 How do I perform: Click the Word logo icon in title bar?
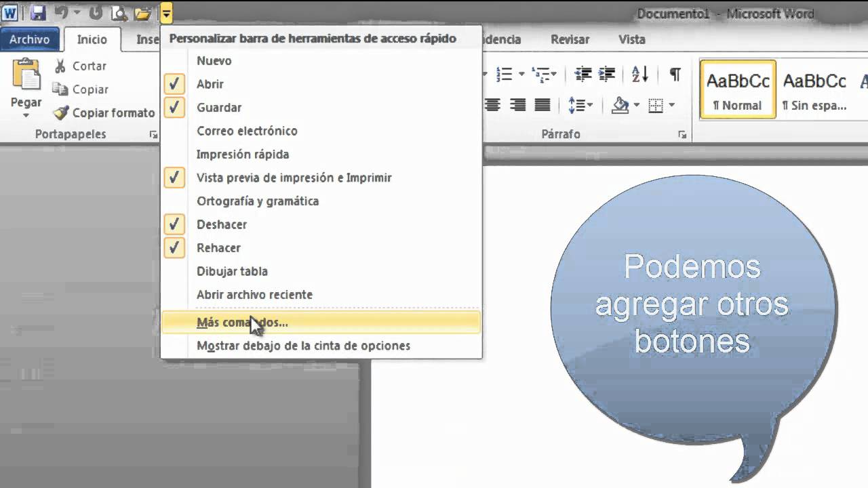(11, 12)
